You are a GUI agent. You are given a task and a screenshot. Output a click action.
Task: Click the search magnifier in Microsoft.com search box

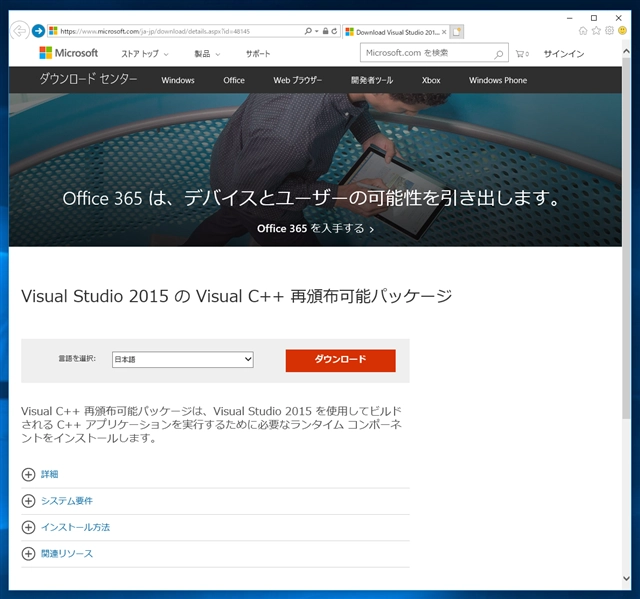(x=498, y=53)
